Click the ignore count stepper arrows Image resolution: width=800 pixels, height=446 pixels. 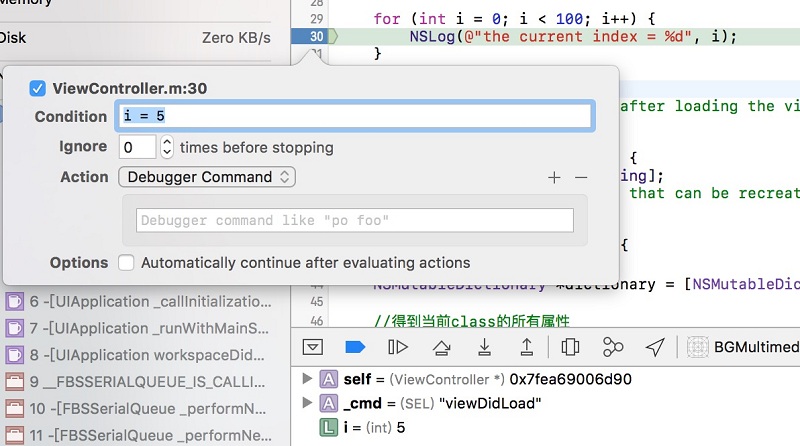pyautogui.click(x=167, y=147)
